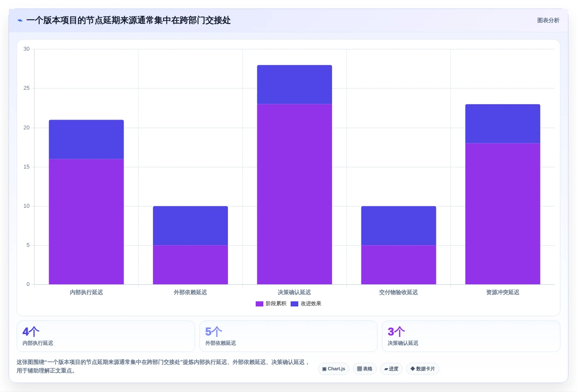
Task: Click the y-axis value 30
Action: (x=27, y=49)
